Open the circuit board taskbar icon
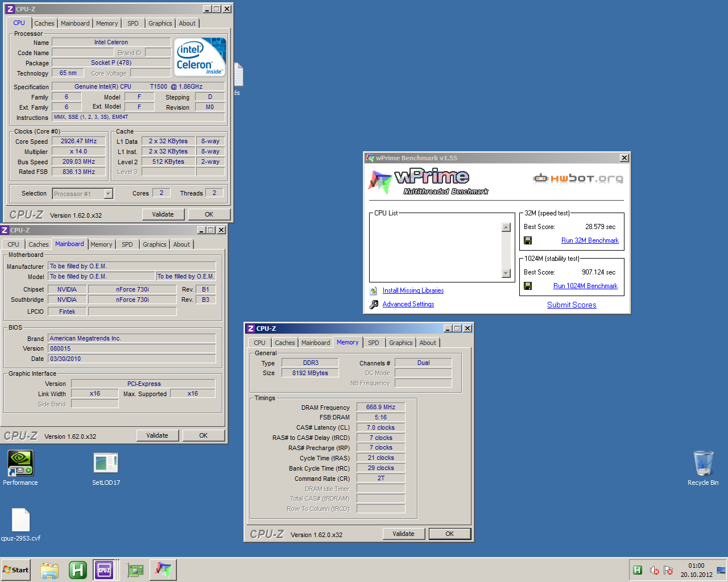Image resolution: width=728 pixels, height=582 pixels. 135,569
